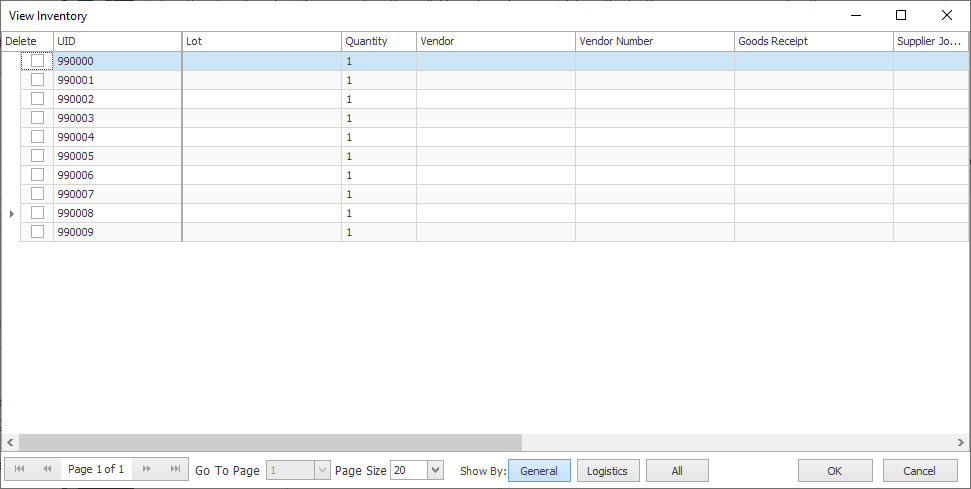
Task: Click the previous page pager icon
Action: 47,470
